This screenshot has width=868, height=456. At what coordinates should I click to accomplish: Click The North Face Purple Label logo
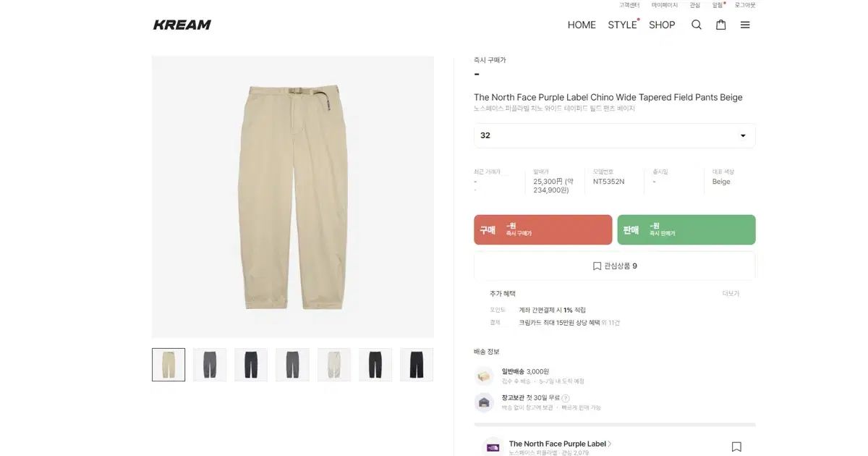493,447
